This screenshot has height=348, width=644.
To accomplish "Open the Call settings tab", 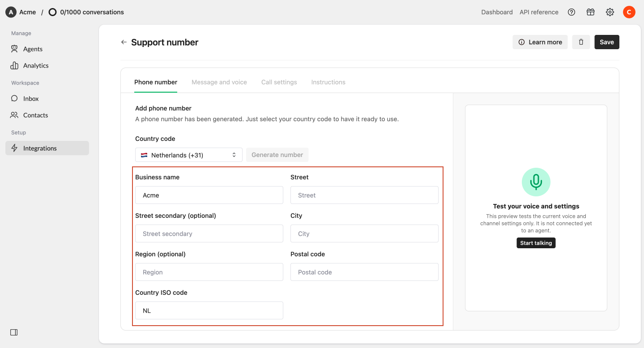I will pyautogui.click(x=279, y=82).
